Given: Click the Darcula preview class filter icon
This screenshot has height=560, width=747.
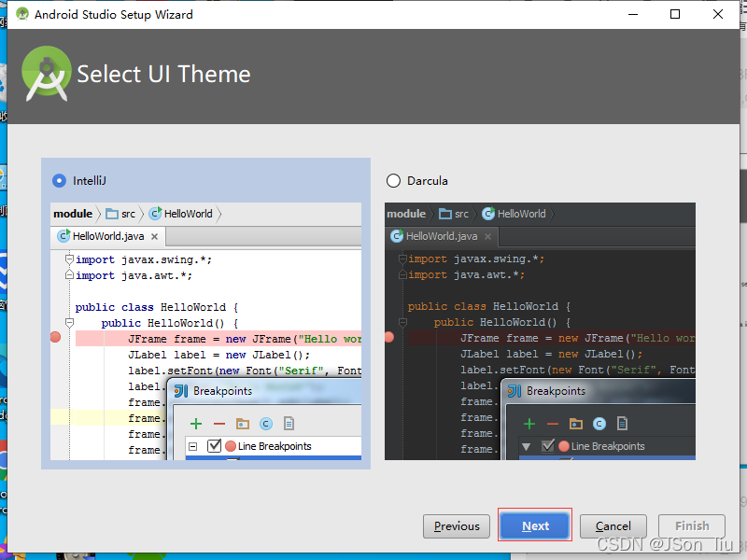Looking at the screenshot, I should tap(599, 424).
